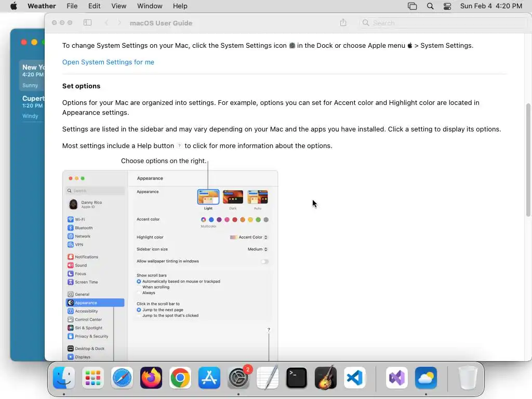The width and height of the screenshot is (532, 399).
Task: Show the date and time Sun Feb 4 4:20 PM
Action: pos(491,6)
